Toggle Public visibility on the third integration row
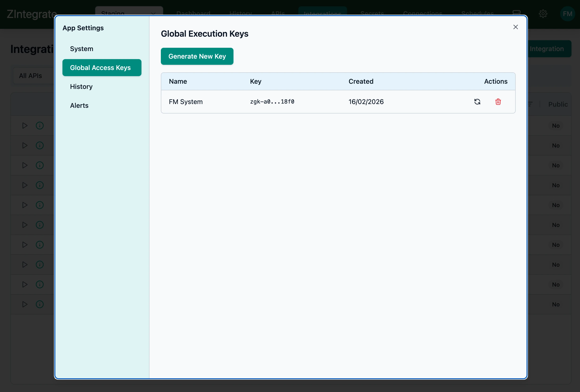This screenshot has width=580, height=392. coord(556,165)
